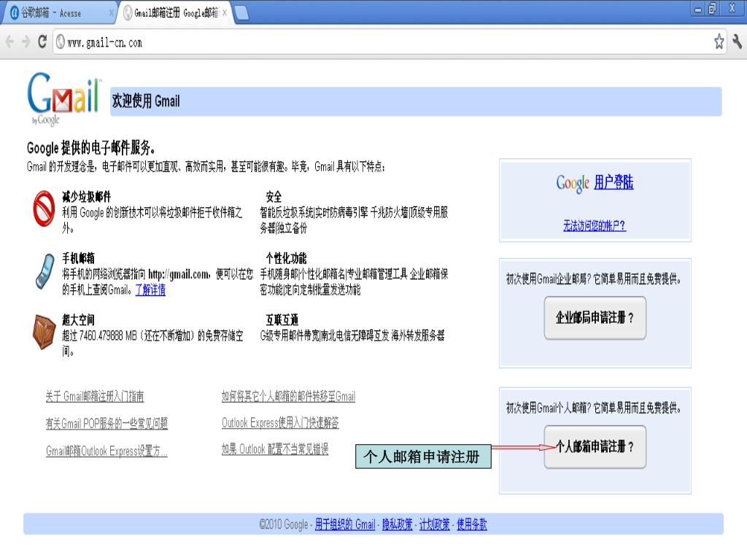The width and height of the screenshot is (747, 560).
Task: Click the 超大空间 feature title
Action: pyautogui.click(x=78, y=319)
